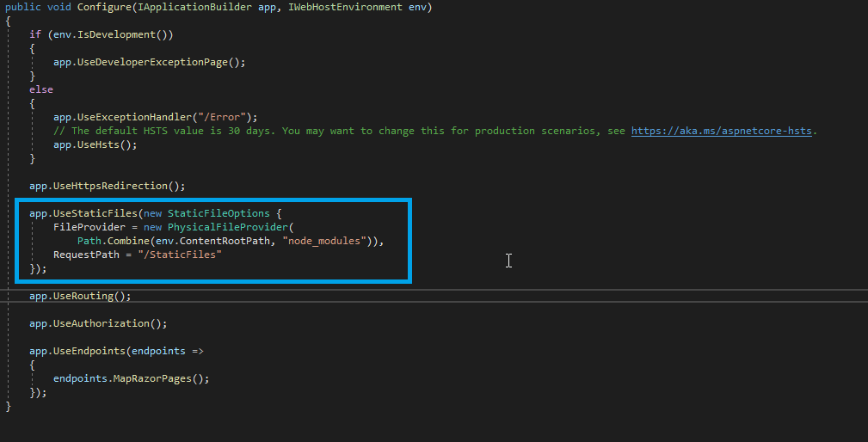Click the app.UseAuthorization() line

(x=99, y=323)
